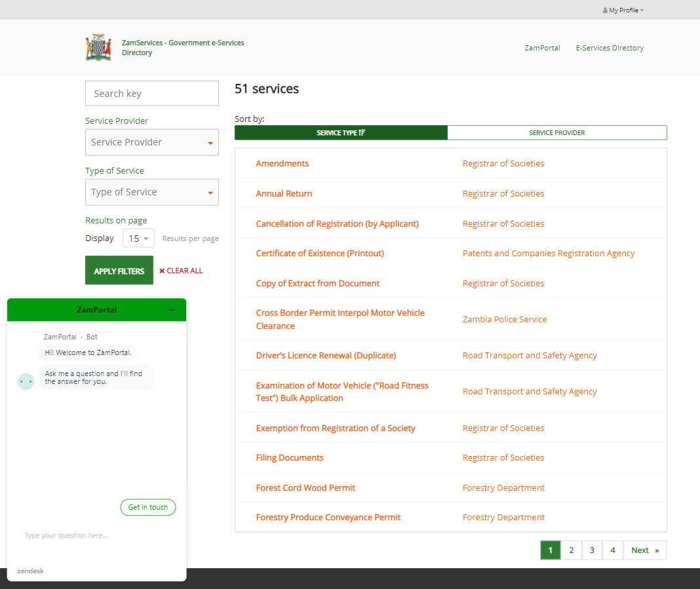Click Registrar of Societies in the Filing Documents row
Screen dimensions: 700x589
503,458
